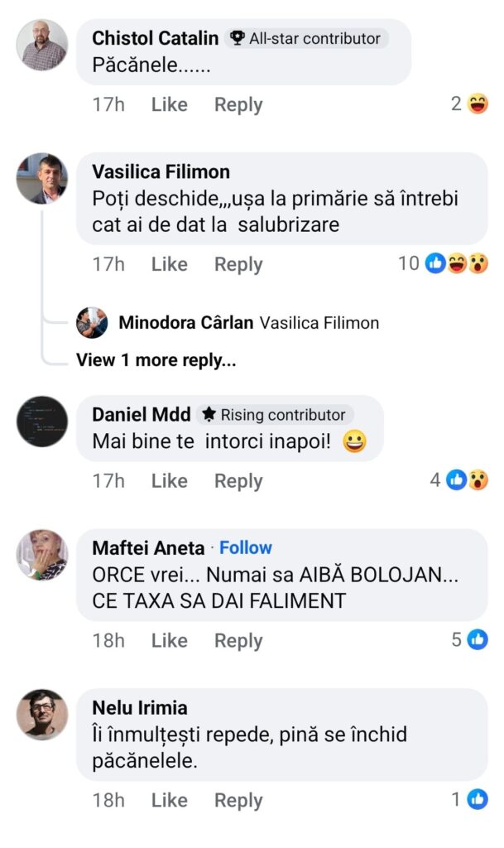The height and width of the screenshot is (848, 504).
Task: Expand "View 1 more reply" thread
Action: (156, 360)
